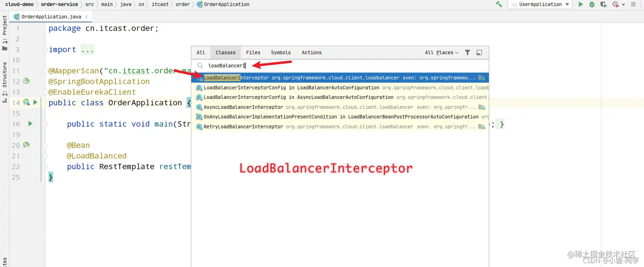Select LoadBalancerInterceptorConfig in LoadBalancerAutoConfiguration result

click(x=340, y=87)
